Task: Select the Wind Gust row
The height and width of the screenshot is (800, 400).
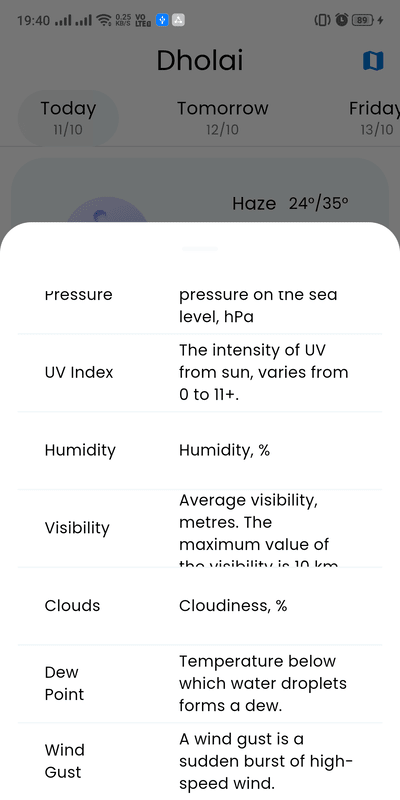Action: click(200, 761)
